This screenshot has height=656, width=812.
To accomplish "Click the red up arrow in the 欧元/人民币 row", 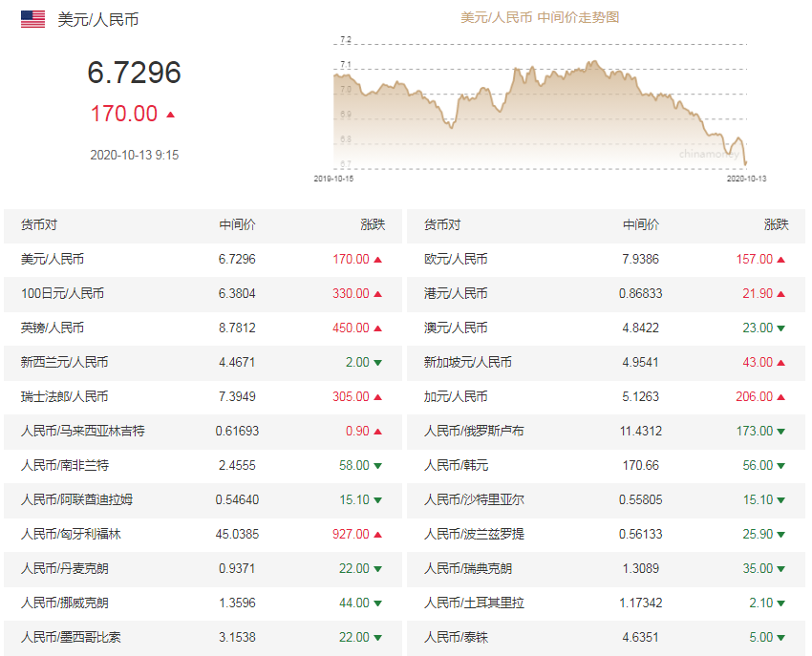I will (x=781, y=260).
